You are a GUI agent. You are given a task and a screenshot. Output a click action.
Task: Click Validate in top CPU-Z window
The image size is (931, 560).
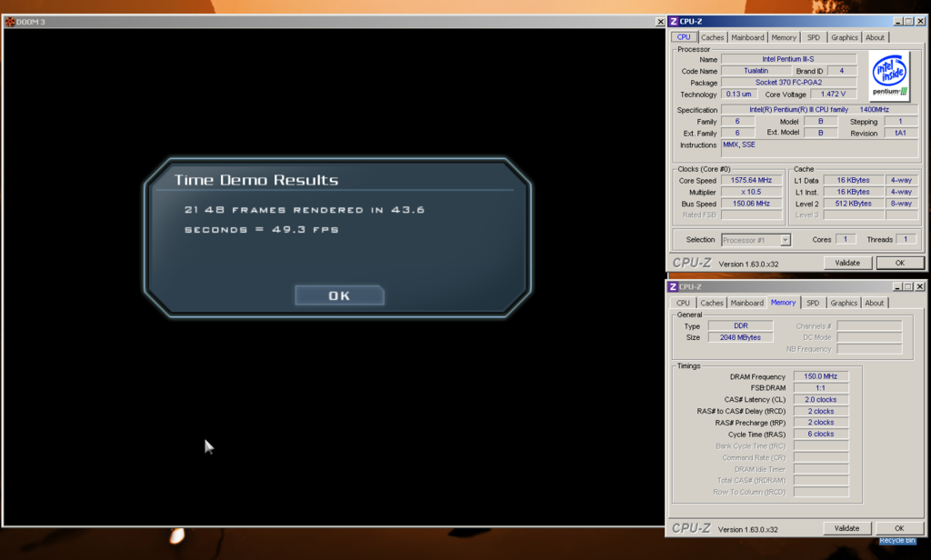click(x=847, y=263)
